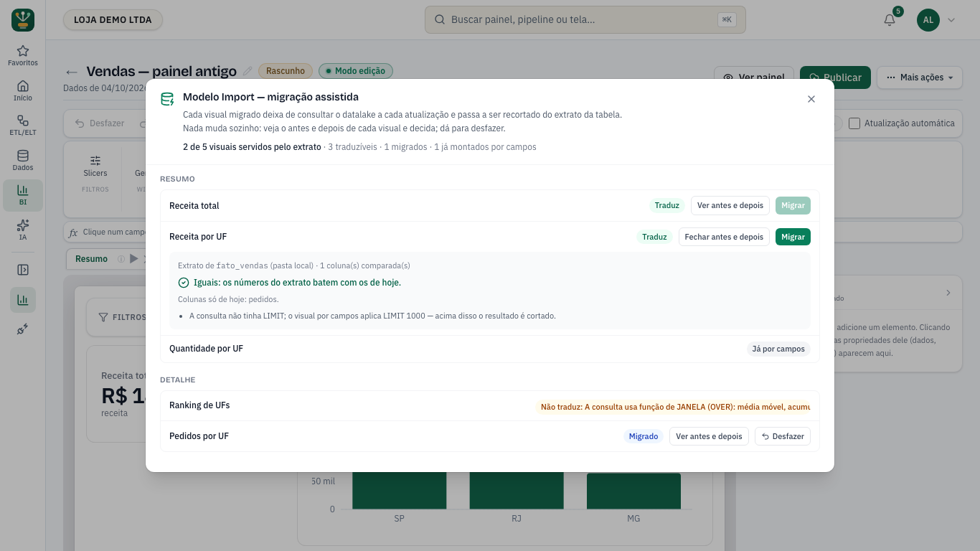Click the pencil icon to rename panel

pyautogui.click(x=248, y=71)
